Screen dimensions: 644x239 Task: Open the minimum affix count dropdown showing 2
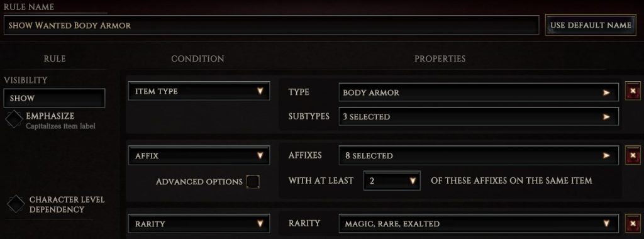[x=392, y=181]
